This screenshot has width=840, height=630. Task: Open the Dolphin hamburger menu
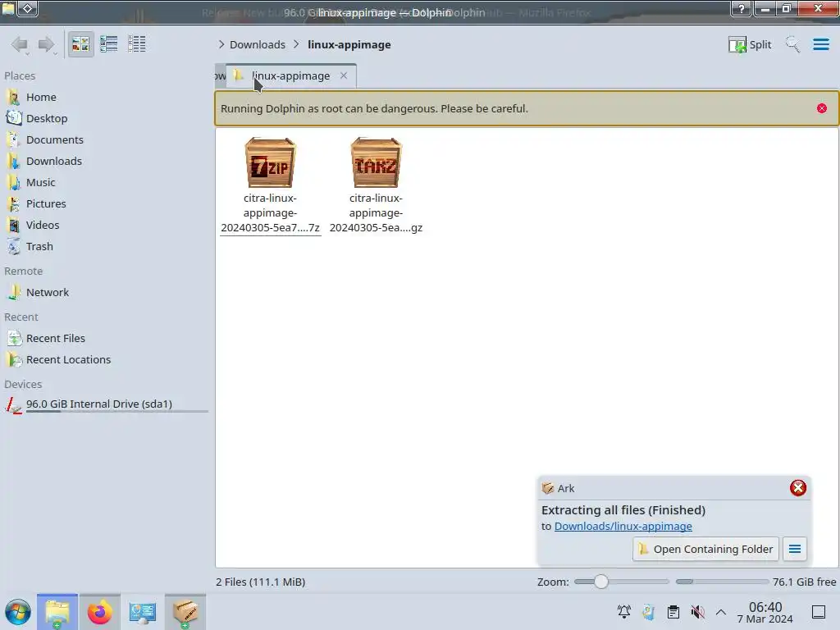tap(820, 44)
